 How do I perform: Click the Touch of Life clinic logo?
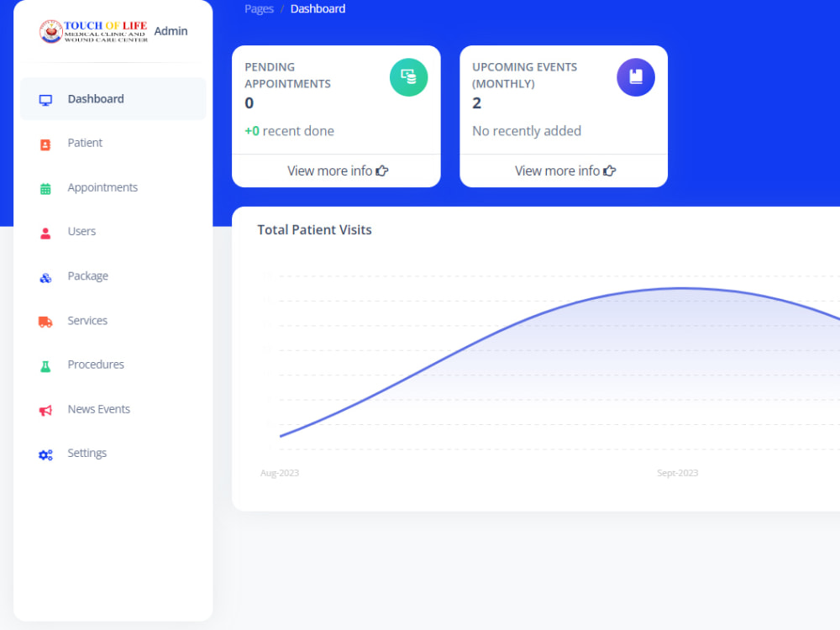[x=93, y=32]
